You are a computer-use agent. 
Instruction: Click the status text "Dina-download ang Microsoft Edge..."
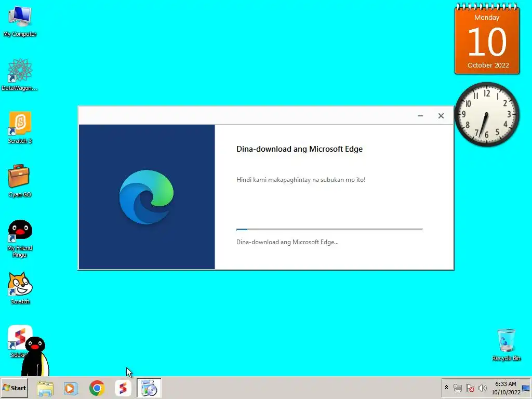coord(287,242)
